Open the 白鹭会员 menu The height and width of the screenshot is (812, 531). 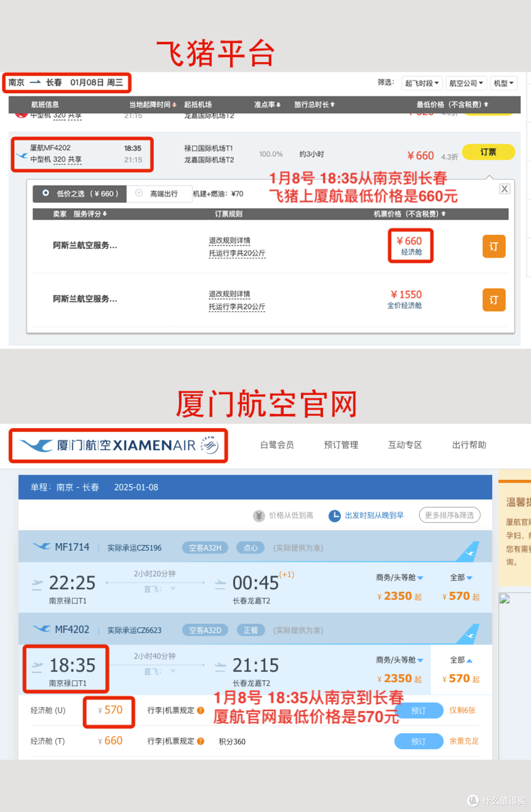pos(277,445)
